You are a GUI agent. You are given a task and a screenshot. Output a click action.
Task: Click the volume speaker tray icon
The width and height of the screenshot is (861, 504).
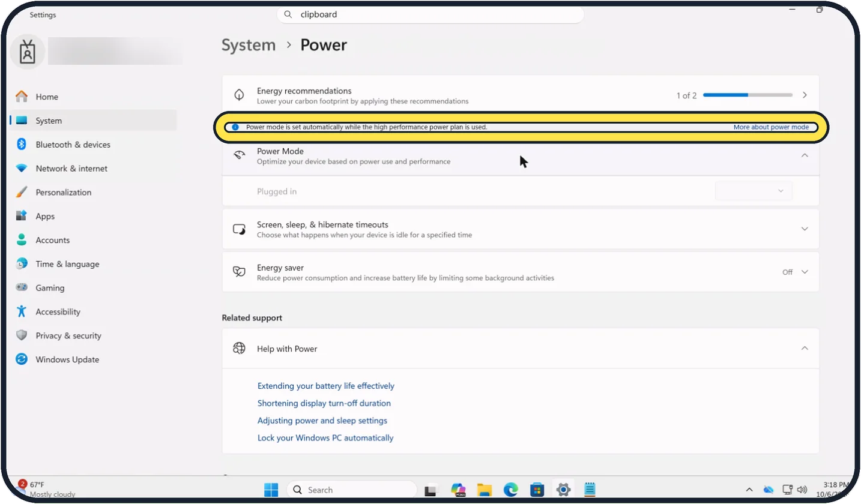coord(802,490)
